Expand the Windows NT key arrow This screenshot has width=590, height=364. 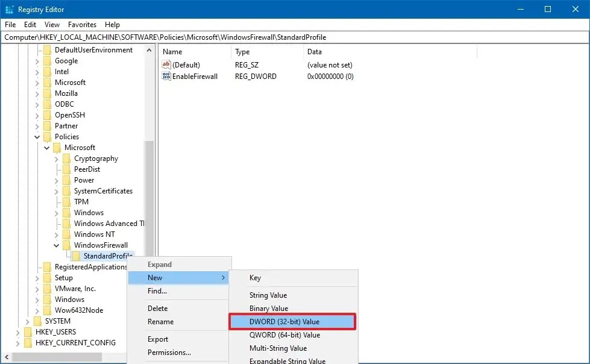click(x=56, y=234)
